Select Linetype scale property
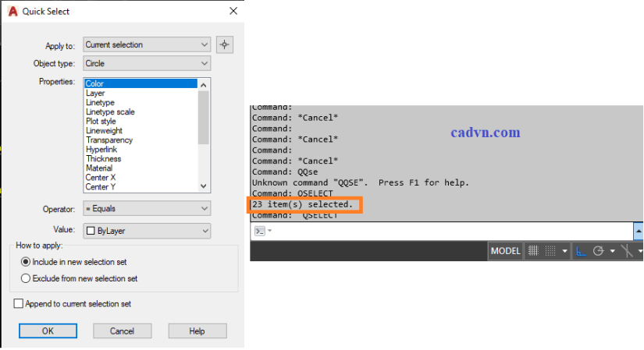The image size is (644, 350). point(141,112)
